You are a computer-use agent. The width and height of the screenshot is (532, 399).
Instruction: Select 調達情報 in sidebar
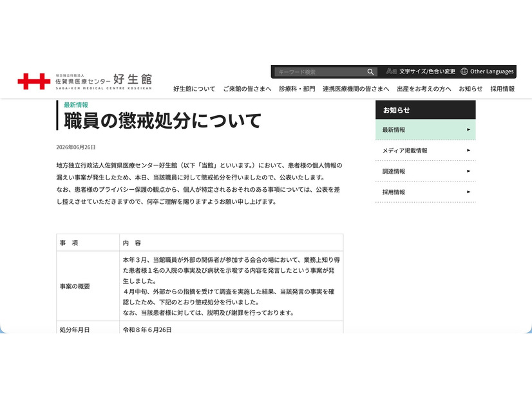pos(426,171)
